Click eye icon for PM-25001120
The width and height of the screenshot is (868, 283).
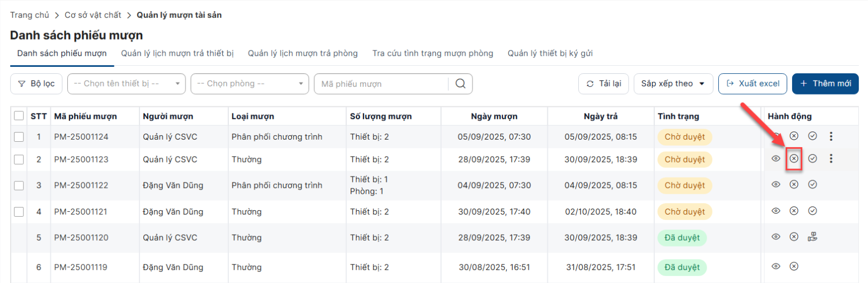point(776,237)
